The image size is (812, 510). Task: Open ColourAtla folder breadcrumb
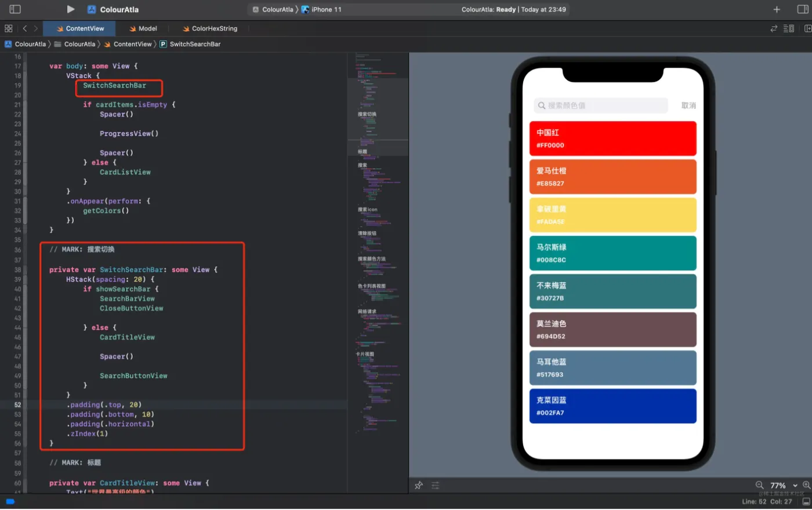(75, 44)
